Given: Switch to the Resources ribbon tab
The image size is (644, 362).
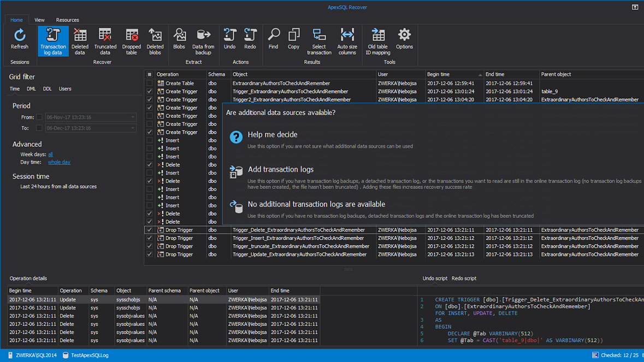Looking at the screenshot, I should tap(67, 20).
